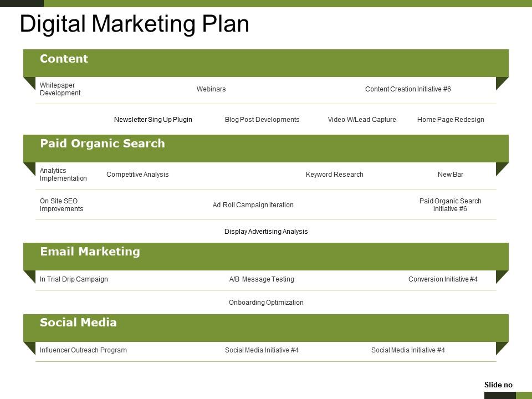
Task: Click the Webinars text label
Action: click(x=211, y=89)
